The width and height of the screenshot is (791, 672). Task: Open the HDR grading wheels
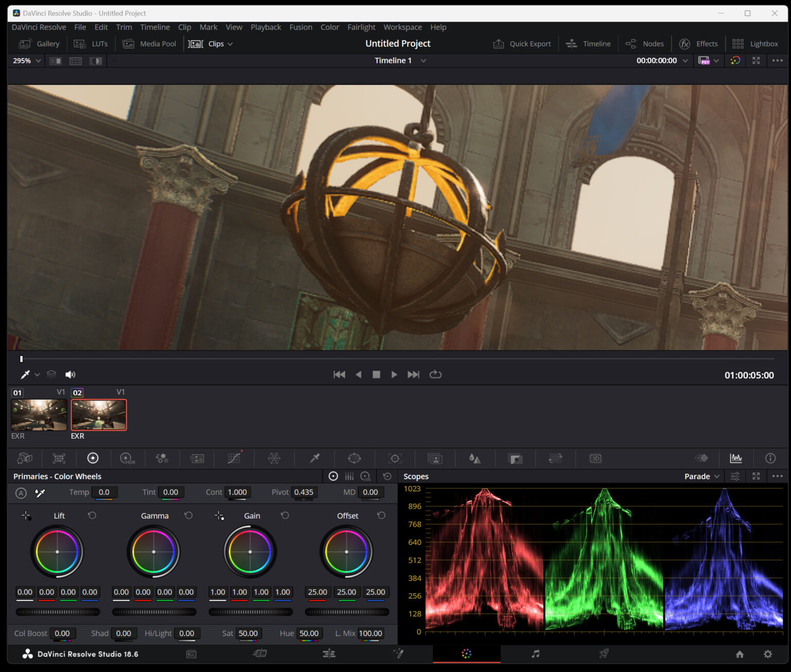point(128,458)
